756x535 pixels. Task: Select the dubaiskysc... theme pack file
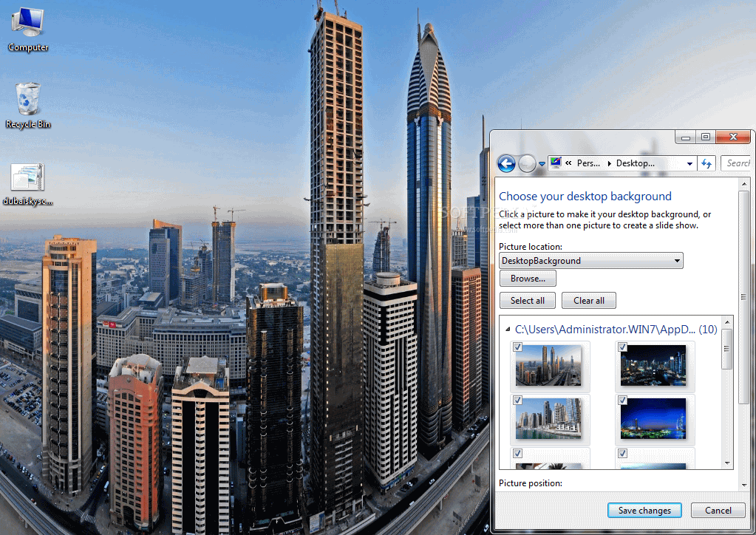(x=28, y=185)
